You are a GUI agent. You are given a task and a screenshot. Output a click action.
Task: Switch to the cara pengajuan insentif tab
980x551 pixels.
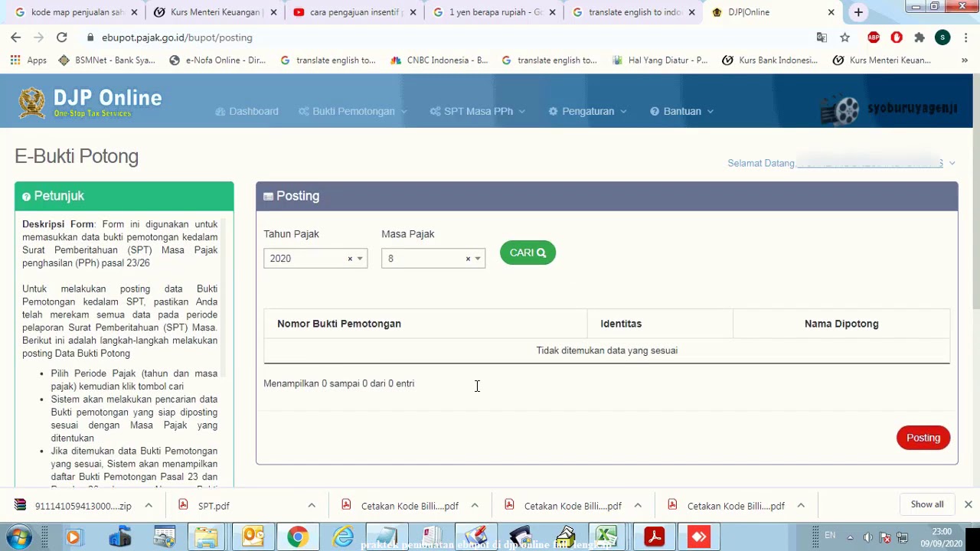point(355,12)
